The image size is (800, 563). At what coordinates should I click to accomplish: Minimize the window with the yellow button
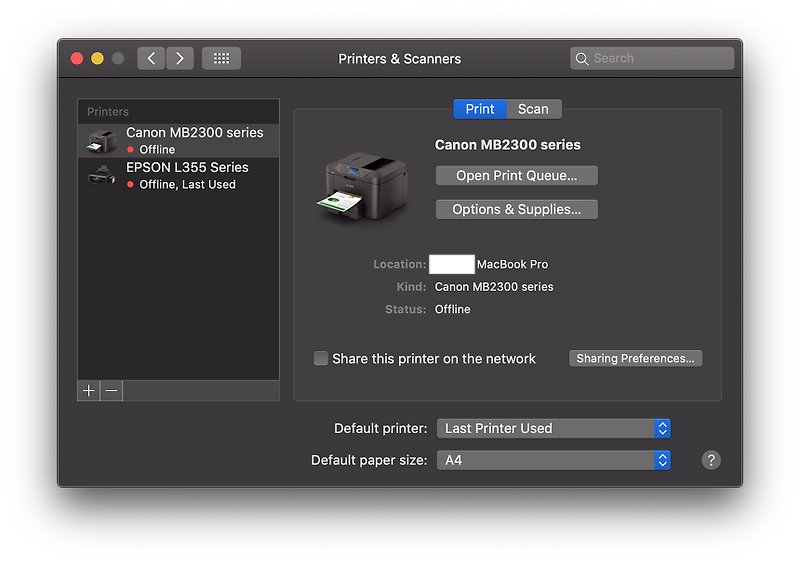click(97, 58)
